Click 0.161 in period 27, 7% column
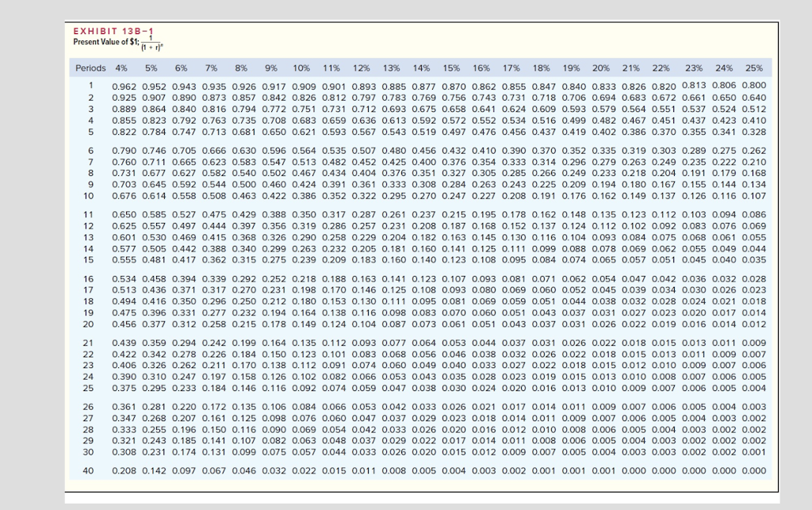Image resolution: width=812 pixels, height=510 pixels. pyautogui.click(x=214, y=418)
